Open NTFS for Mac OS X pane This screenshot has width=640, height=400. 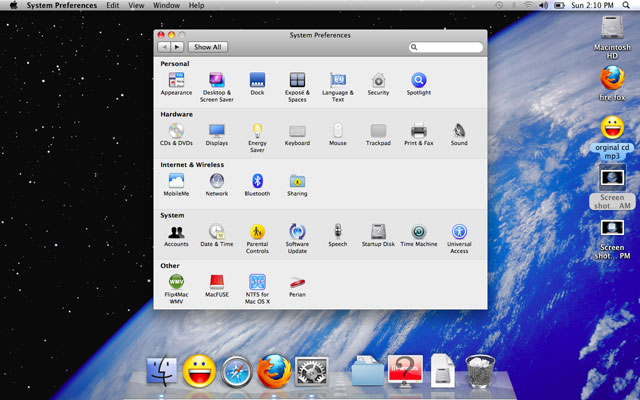[257, 289]
